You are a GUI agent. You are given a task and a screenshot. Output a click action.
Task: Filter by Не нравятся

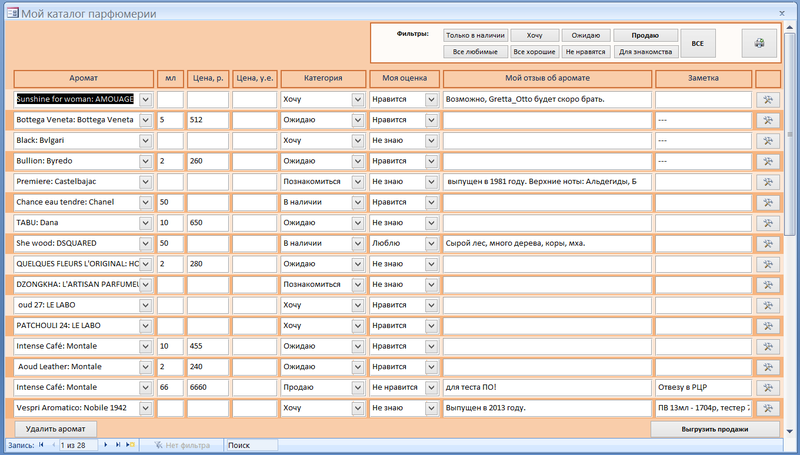[586, 52]
